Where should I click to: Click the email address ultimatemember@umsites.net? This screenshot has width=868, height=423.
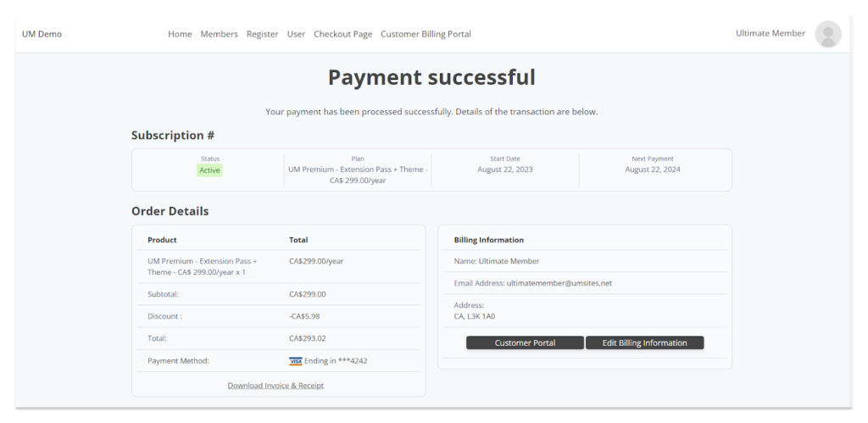(559, 283)
